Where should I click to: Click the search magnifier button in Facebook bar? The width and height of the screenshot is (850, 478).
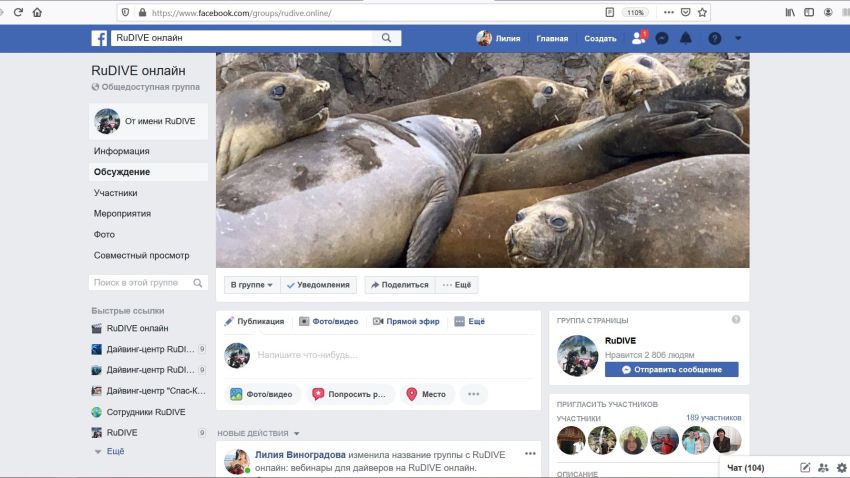point(386,38)
